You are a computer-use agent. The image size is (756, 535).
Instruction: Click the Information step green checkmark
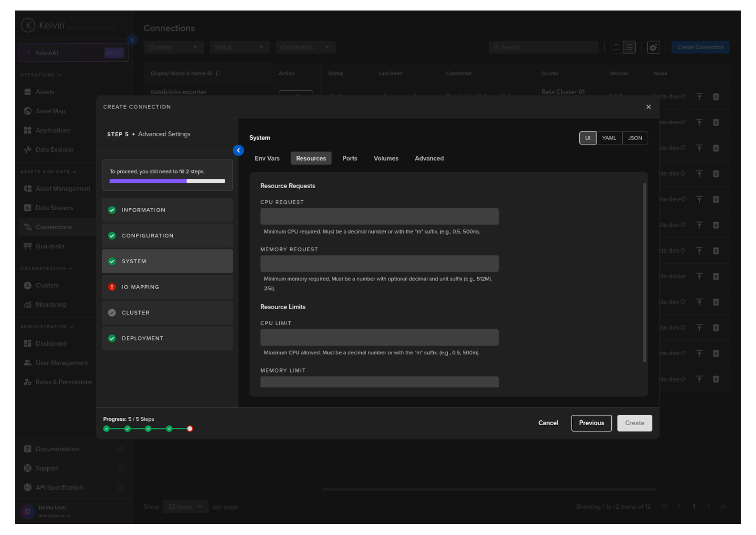tap(112, 210)
